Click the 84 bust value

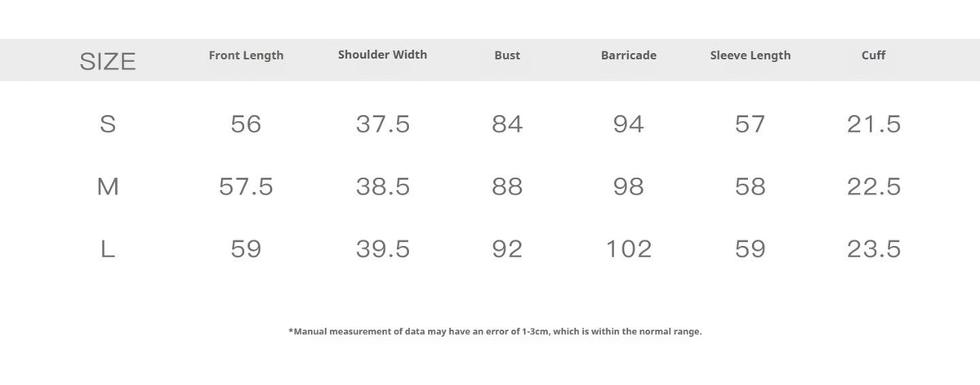click(x=507, y=124)
